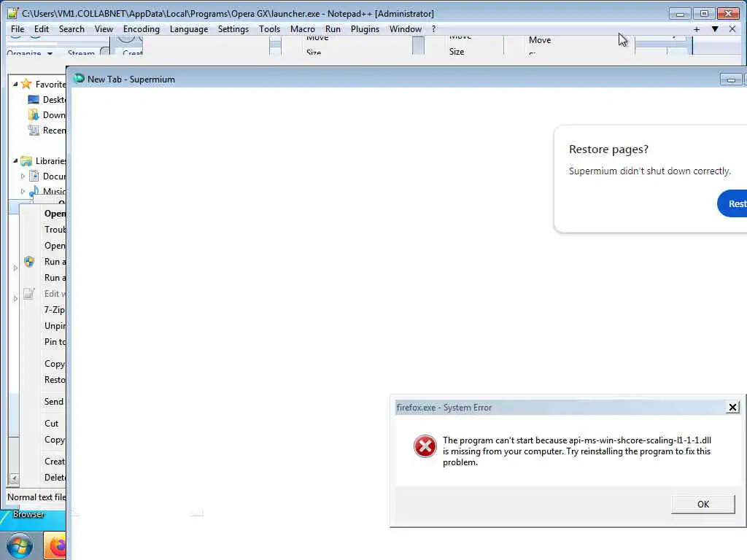The width and height of the screenshot is (747, 560).
Task: Collapse the Libraries tree group
Action: (x=15, y=161)
